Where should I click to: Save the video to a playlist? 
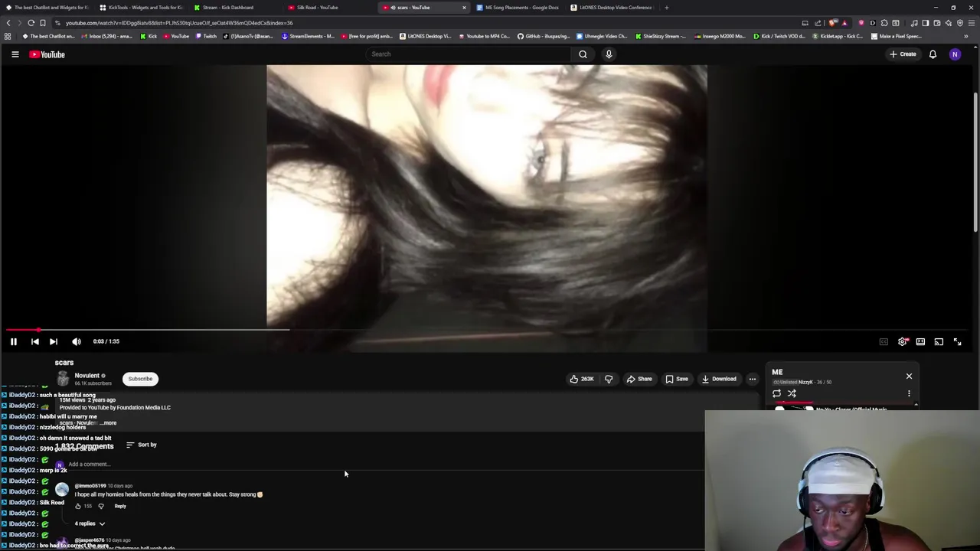[677, 379]
